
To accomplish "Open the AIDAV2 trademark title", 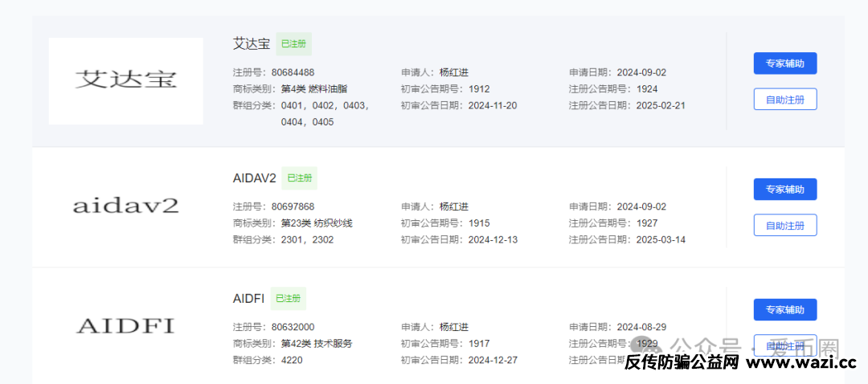I will pyautogui.click(x=254, y=178).
